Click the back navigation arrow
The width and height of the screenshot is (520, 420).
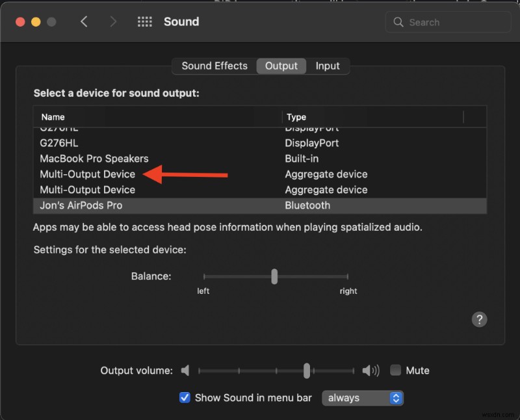pos(84,21)
